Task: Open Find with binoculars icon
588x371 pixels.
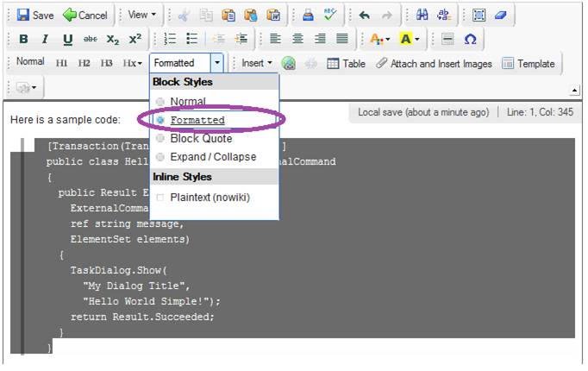Action: pyautogui.click(x=422, y=16)
